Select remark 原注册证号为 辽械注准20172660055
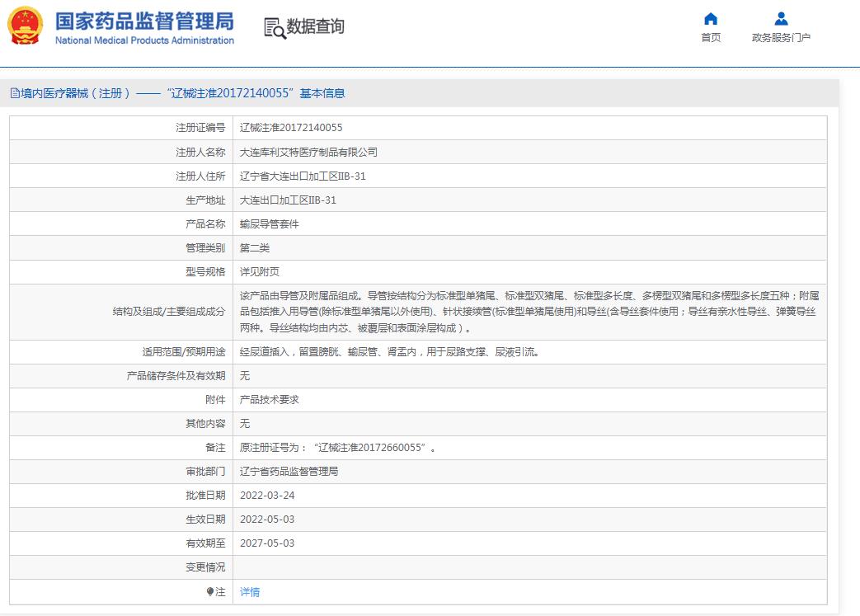This screenshot has height=616, width=860. click(337, 448)
